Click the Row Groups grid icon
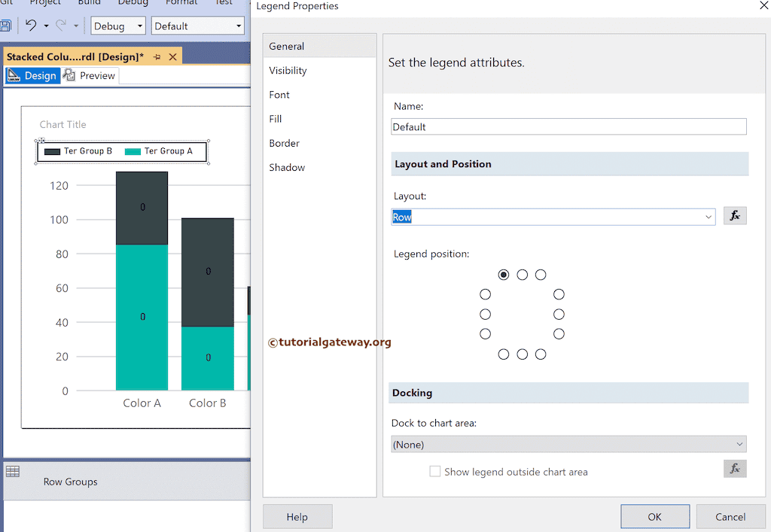 click(x=13, y=471)
